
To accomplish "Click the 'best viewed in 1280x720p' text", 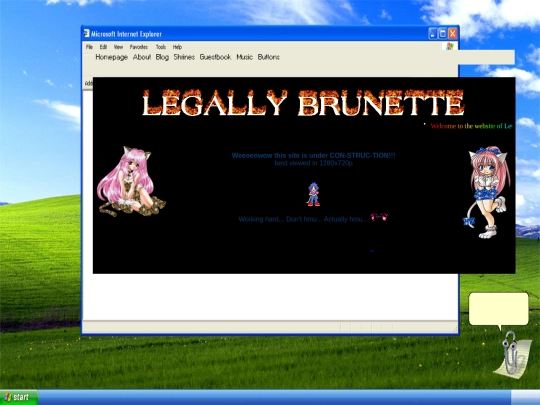I will [x=313, y=163].
